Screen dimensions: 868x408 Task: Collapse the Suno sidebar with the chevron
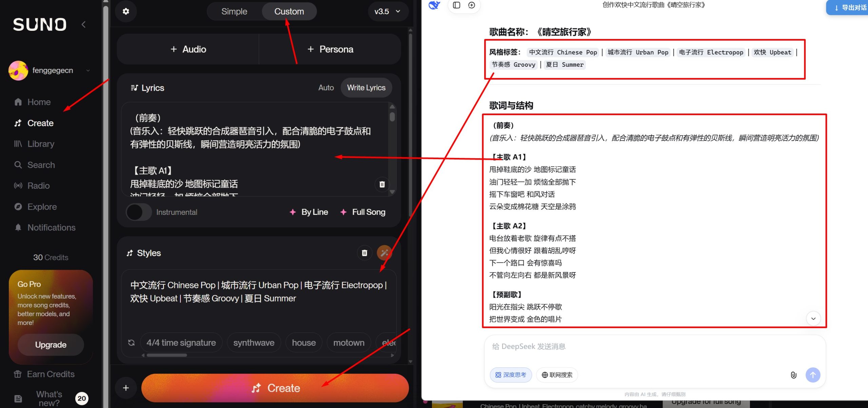click(x=83, y=24)
